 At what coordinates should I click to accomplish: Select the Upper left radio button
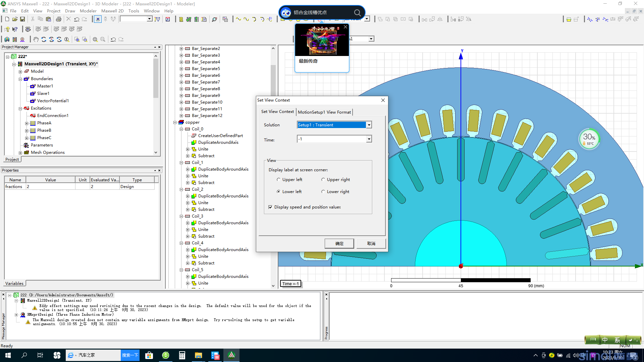click(x=278, y=180)
